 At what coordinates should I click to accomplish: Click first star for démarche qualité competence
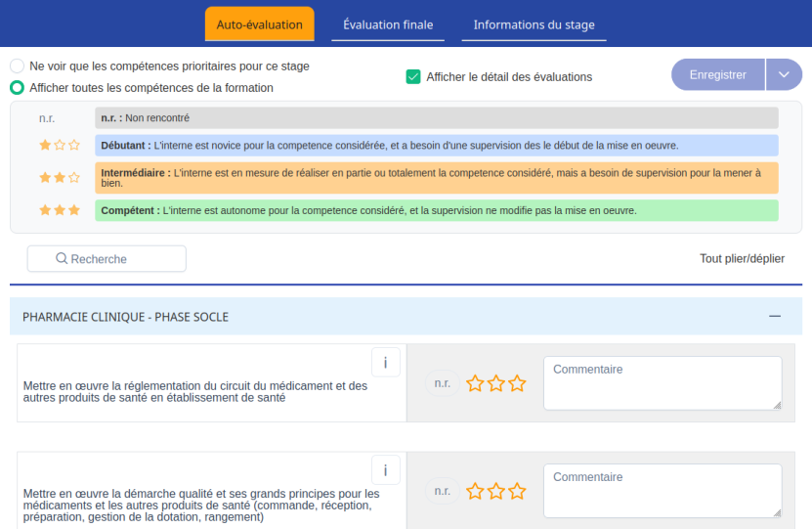476,491
